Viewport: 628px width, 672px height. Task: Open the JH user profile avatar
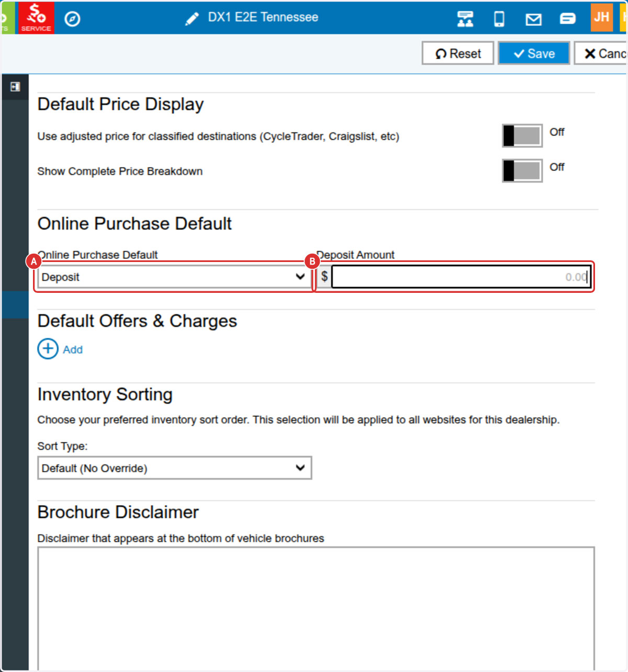coord(602,17)
